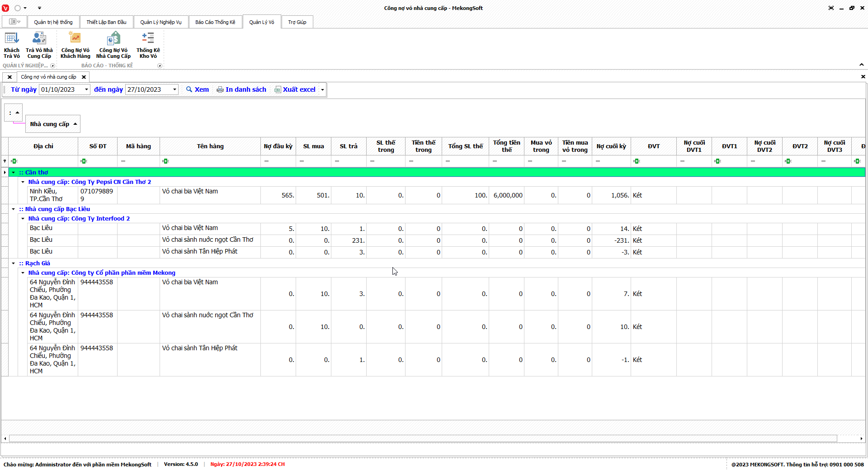Click the Nhà cung cấp grouping chip
Screen dimensions: 868x470
click(x=50, y=124)
